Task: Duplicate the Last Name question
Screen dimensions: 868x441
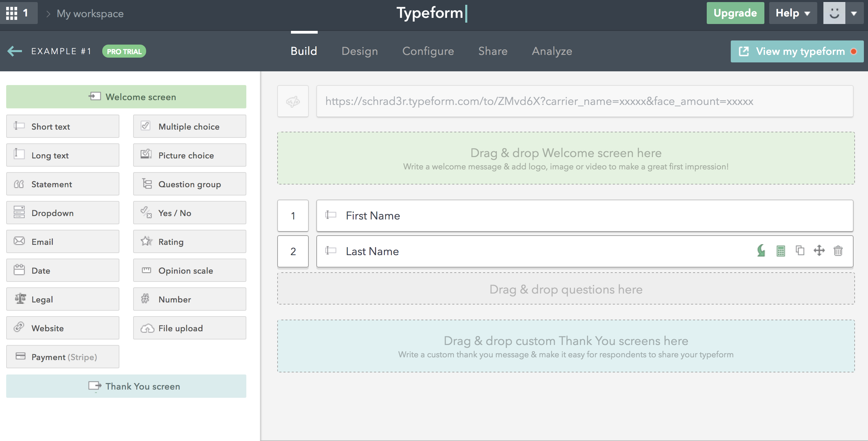Action: (x=800, y=251)
